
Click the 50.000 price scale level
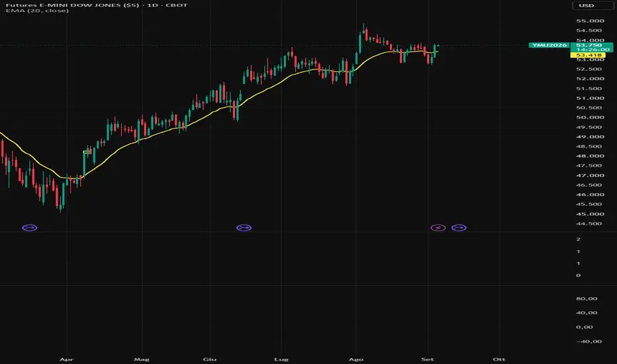[x=590, y=117]
